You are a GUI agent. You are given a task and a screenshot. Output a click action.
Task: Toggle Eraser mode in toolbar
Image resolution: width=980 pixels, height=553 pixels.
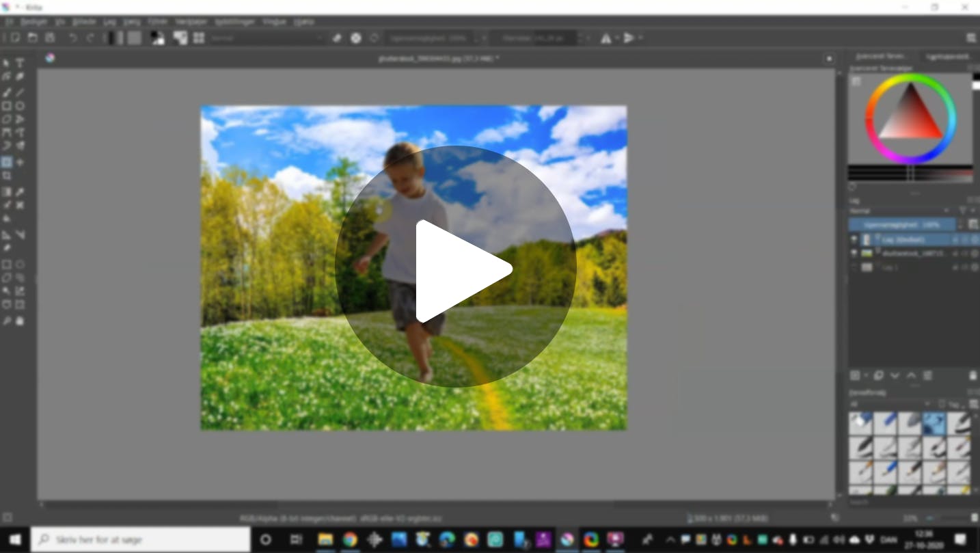[337, 38]
